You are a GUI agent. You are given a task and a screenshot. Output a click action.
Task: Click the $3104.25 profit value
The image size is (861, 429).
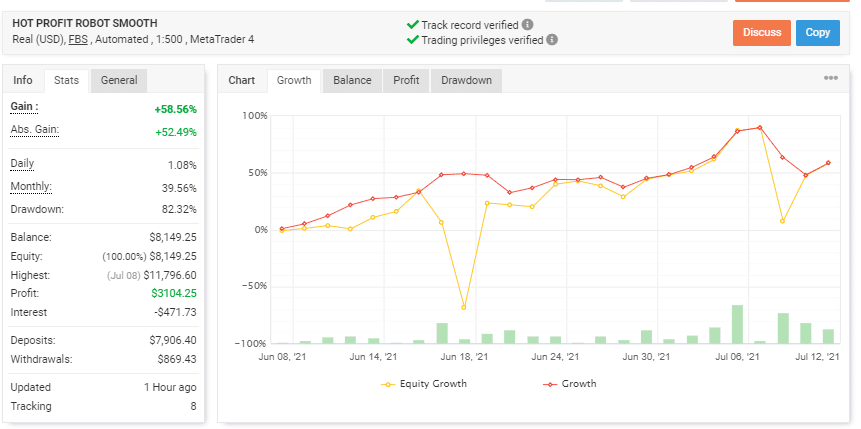[174, 293]
